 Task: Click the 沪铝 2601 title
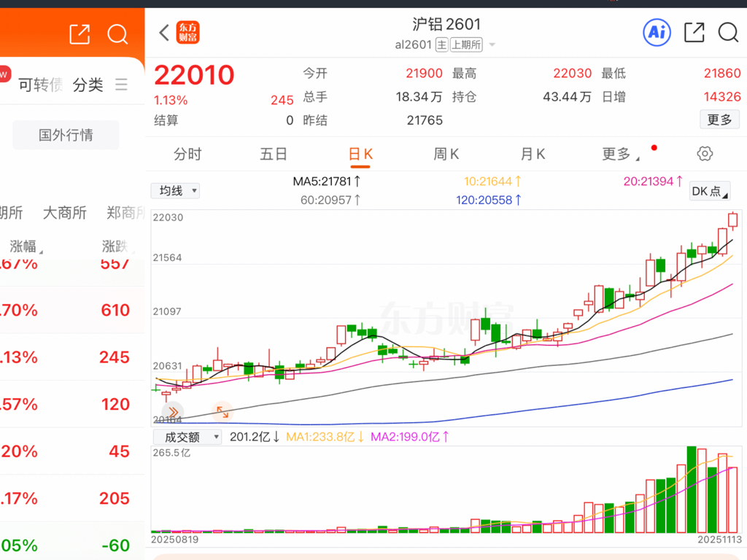point(446,24)
